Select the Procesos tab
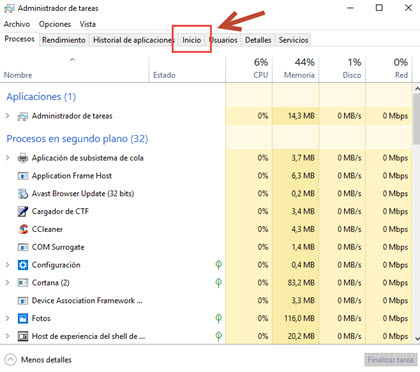 click(19, 39)
